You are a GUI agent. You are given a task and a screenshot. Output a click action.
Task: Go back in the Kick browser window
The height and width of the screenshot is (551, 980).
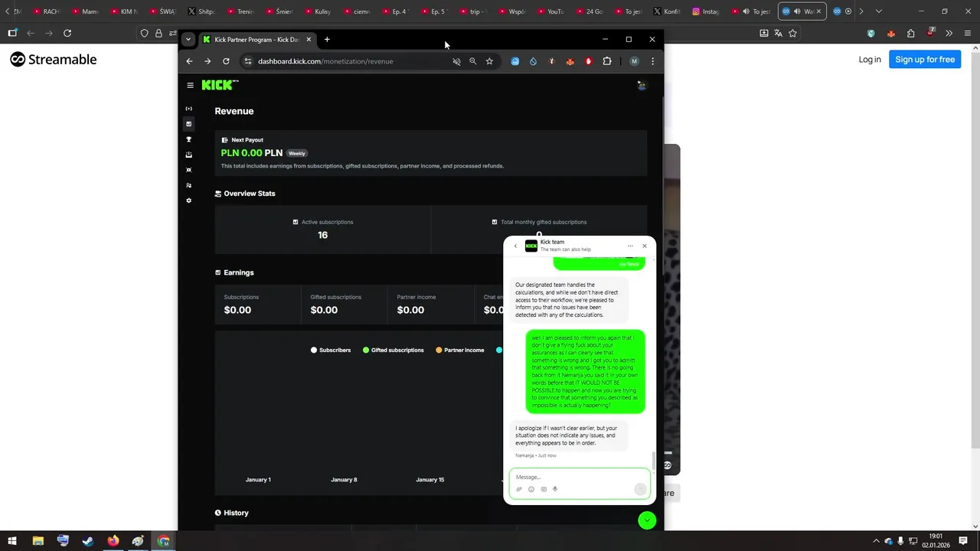[189, 61]
